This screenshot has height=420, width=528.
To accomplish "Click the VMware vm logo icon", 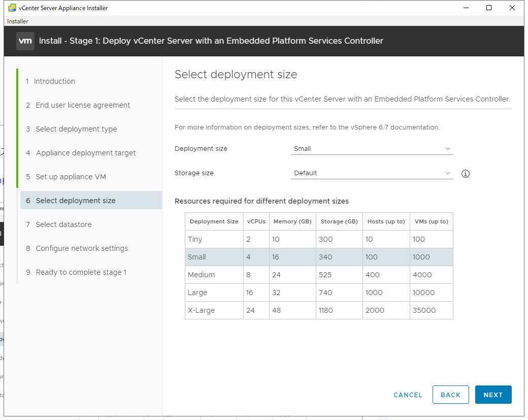I will pyautogui.click(x=25, y=41).
